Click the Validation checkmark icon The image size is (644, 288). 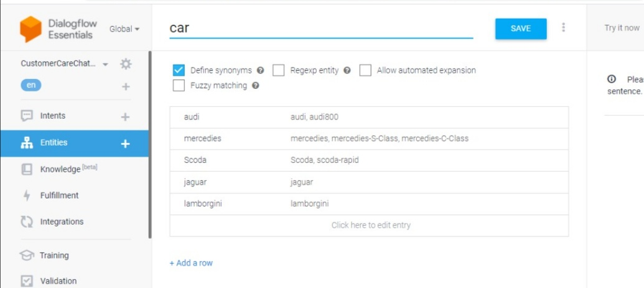click(27, 281)
